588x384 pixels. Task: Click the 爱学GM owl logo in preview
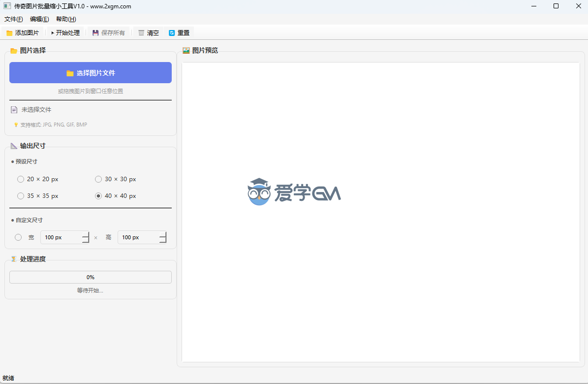point(259,192)
